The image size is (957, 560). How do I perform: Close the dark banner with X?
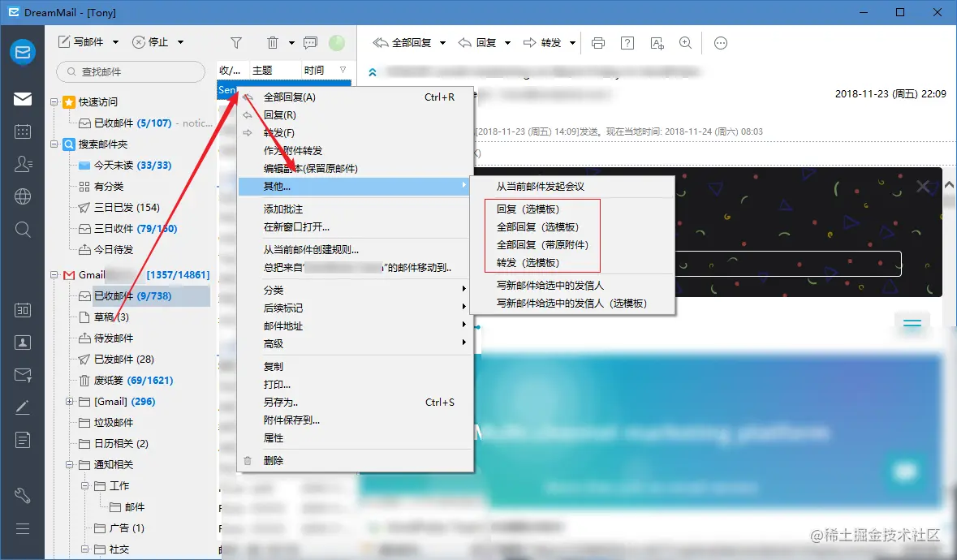(923, 187)
